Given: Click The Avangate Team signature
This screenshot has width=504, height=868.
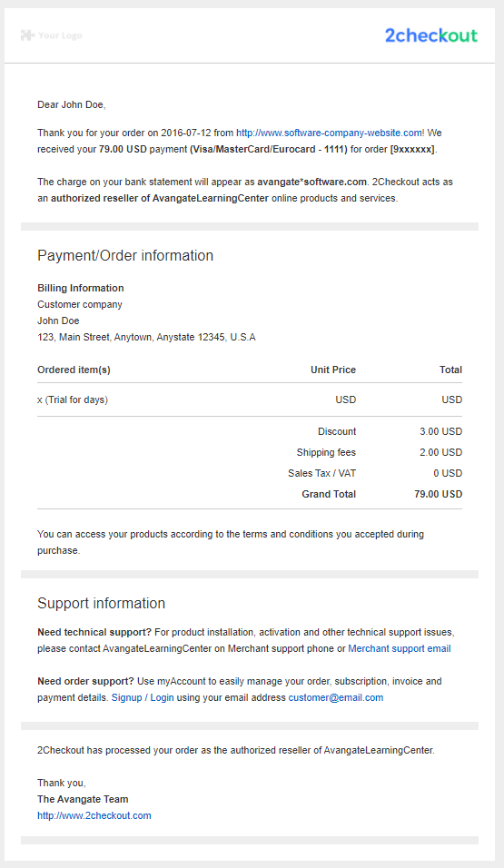Looking at the screenshot, I should click(x=83, y=799).
